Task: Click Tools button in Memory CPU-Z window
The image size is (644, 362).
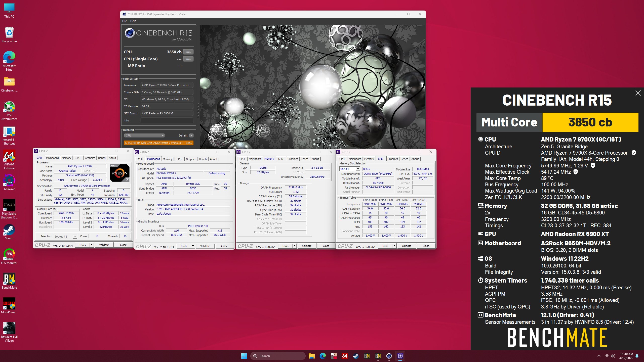Action: coord(285,246)
